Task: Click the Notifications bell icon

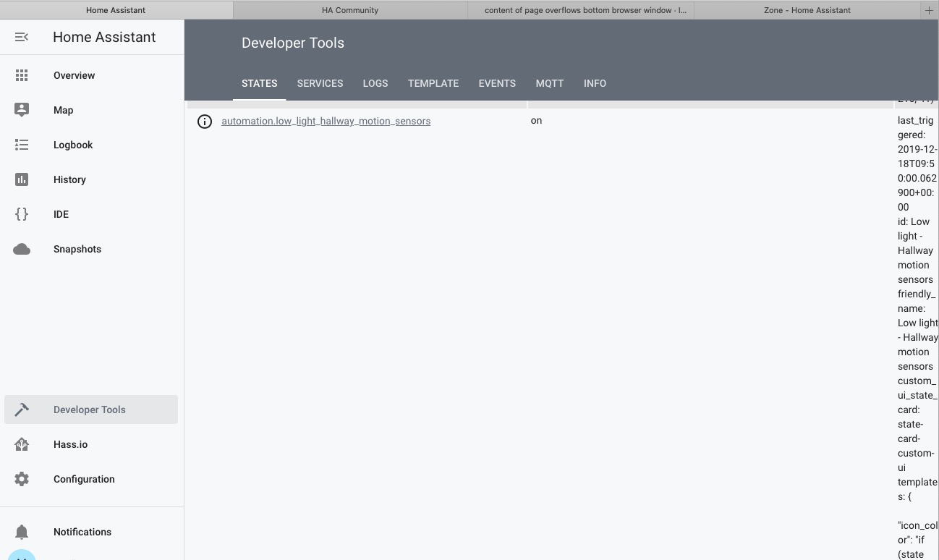Action: [x=22, y=532]
